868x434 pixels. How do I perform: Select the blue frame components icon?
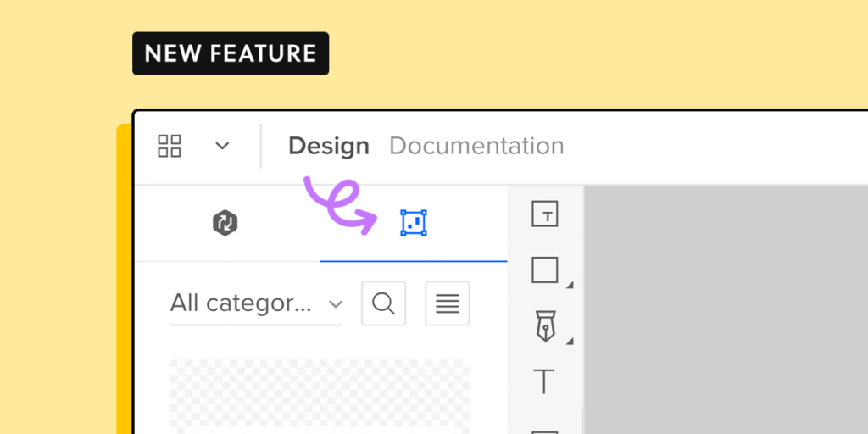(414, 223)
